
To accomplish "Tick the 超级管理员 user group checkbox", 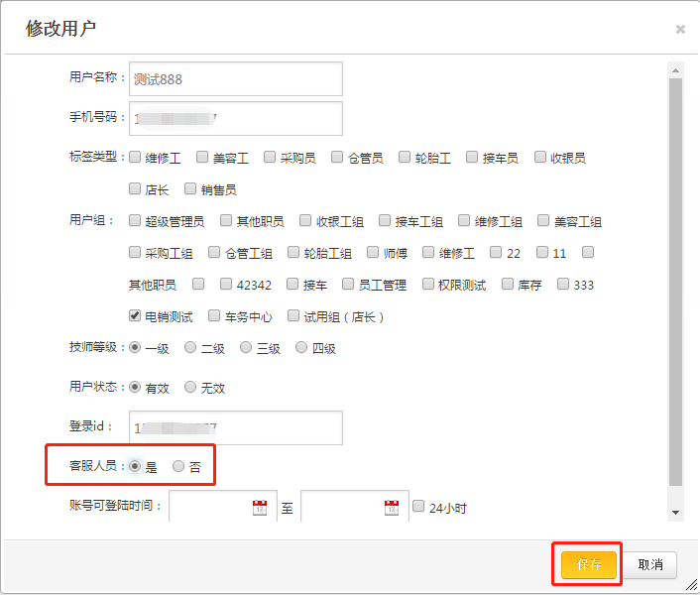I will coord(136,221).
